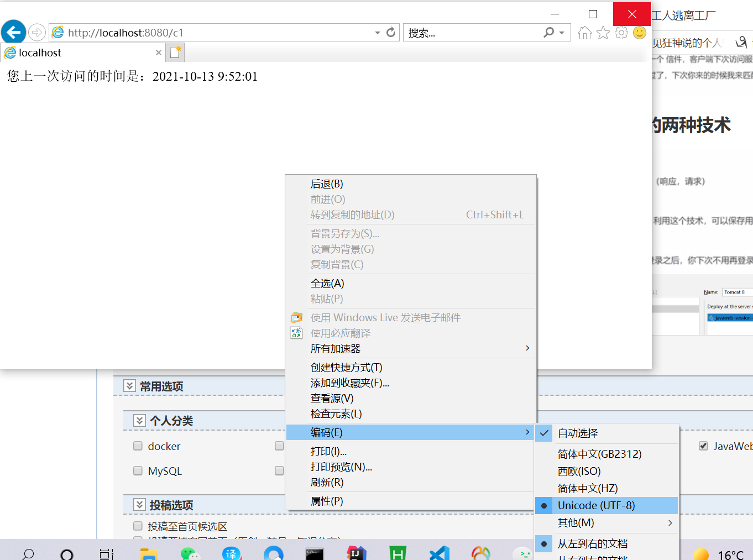Select the 自动选择 encoding option
Screen dimensions: 753x560
tap(606, 433)
